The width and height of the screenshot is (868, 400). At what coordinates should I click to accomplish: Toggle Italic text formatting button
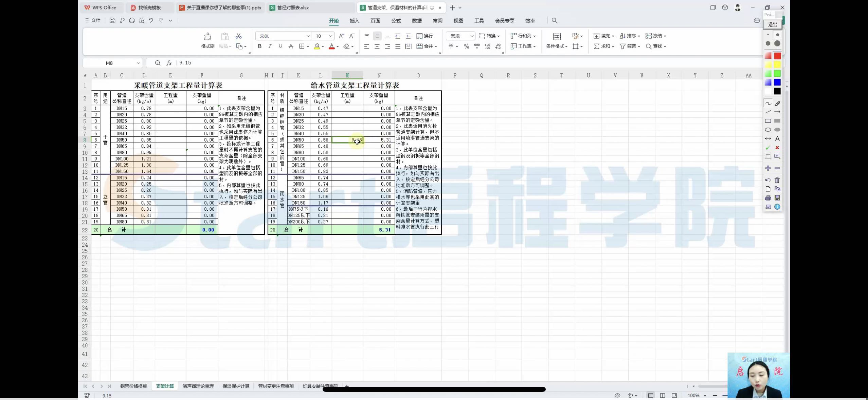[270, 46]
